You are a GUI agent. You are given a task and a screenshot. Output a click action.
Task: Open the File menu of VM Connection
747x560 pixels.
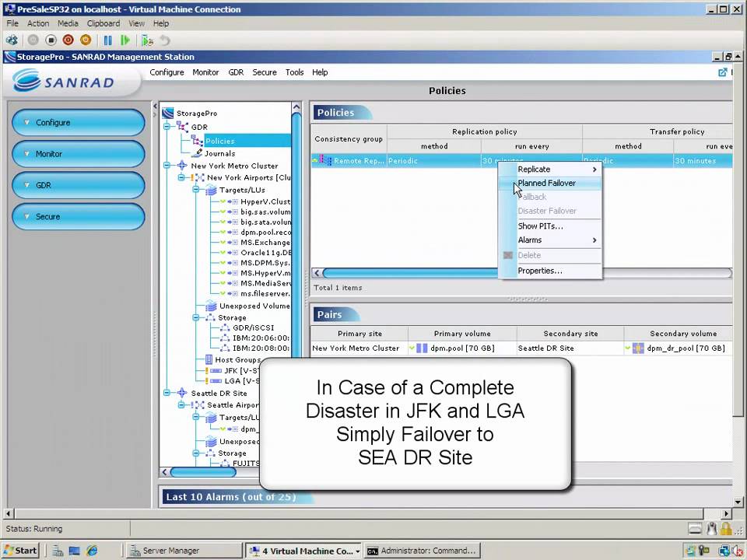[12, 23]
